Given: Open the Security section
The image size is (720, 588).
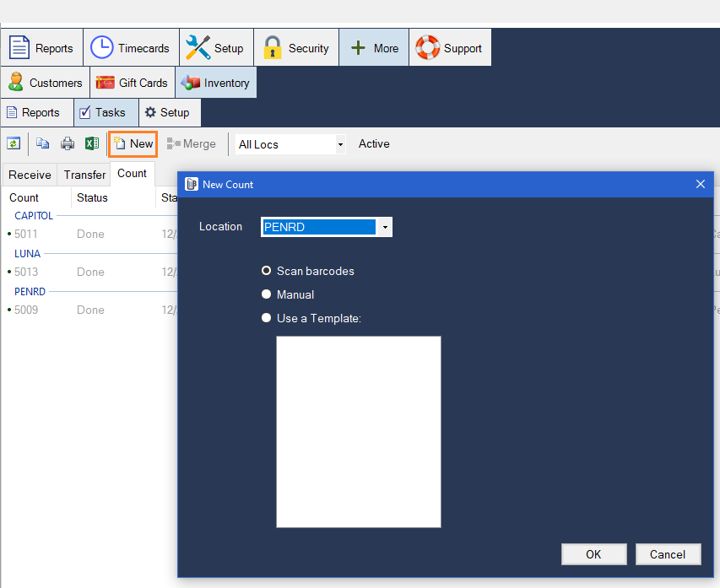Looking at the screenshot, I should click(296, 48).
